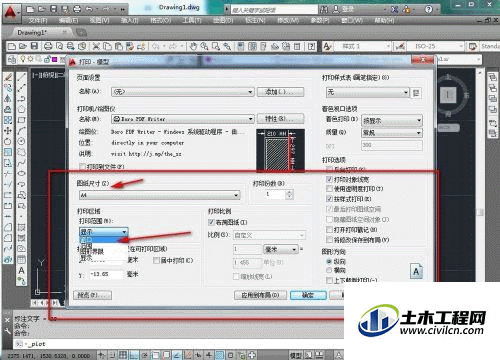500x360 pixels.
Task: Select the 纵向 orientation radio button
Action: pyautogui.click(x=329, y=261)
